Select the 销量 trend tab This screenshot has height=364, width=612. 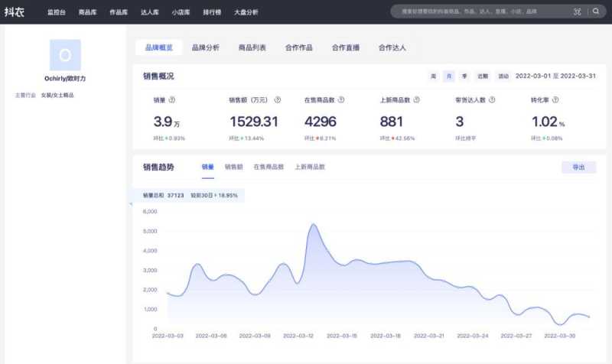pos(207,167)
